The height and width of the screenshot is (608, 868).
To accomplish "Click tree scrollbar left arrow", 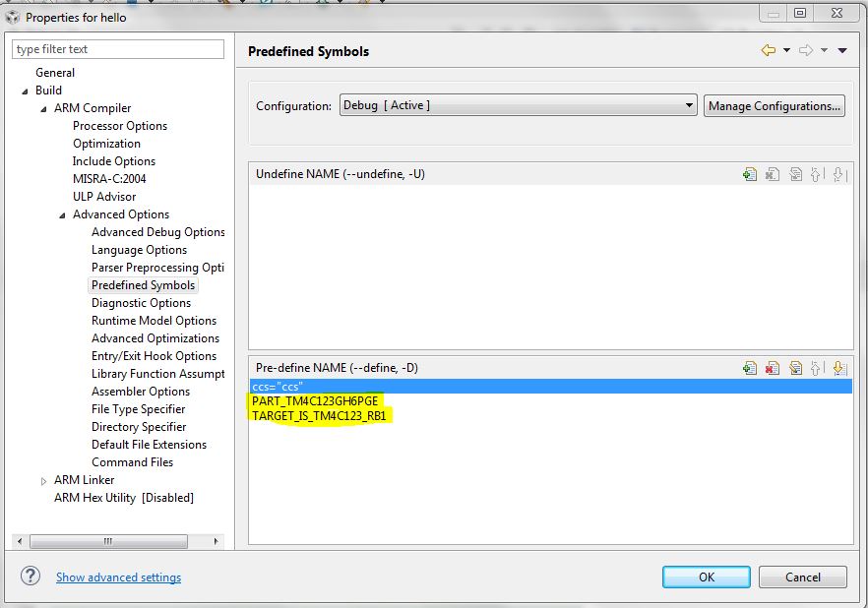I will (x=20, y=541).
